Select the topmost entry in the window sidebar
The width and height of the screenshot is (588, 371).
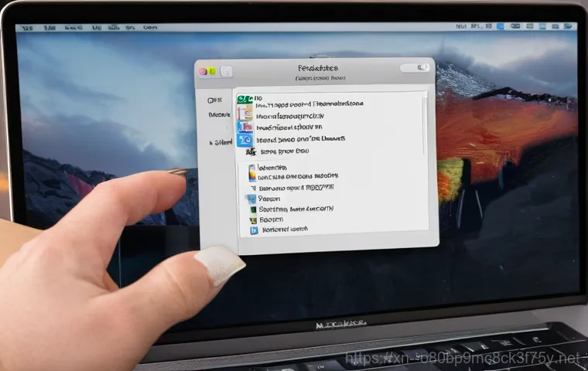click(x=214, y=100)
